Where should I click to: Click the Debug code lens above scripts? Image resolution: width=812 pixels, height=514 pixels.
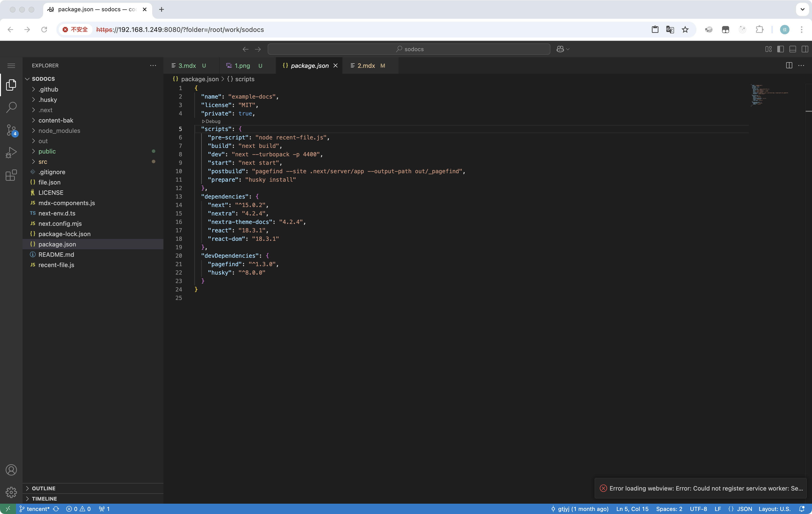click(211, 121)
